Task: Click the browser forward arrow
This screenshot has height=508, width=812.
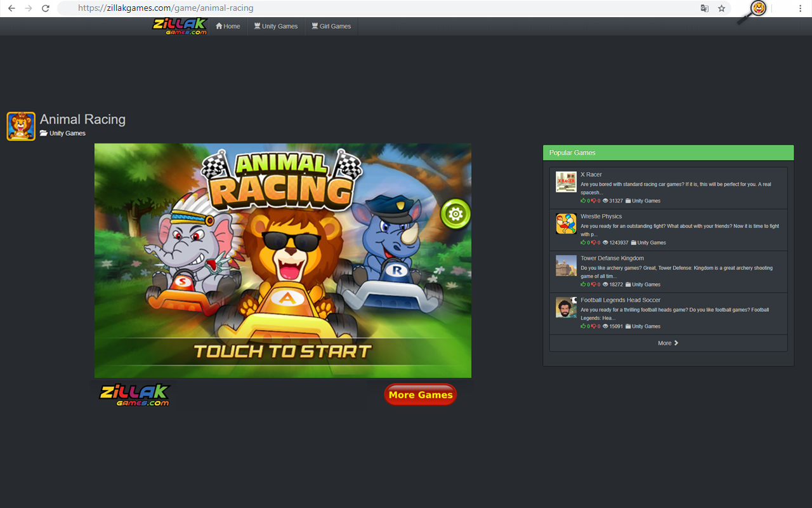Action: coord(28,8)
